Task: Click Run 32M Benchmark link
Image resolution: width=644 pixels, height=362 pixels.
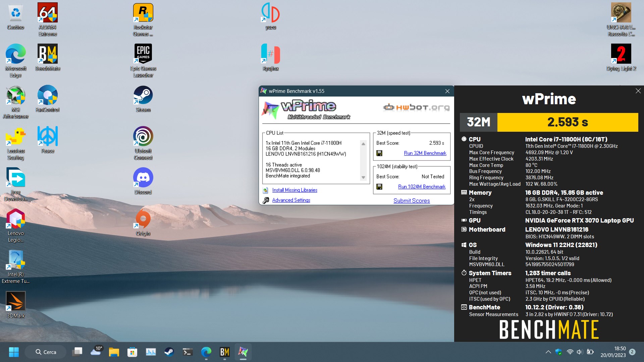Action: click(425, 153)
